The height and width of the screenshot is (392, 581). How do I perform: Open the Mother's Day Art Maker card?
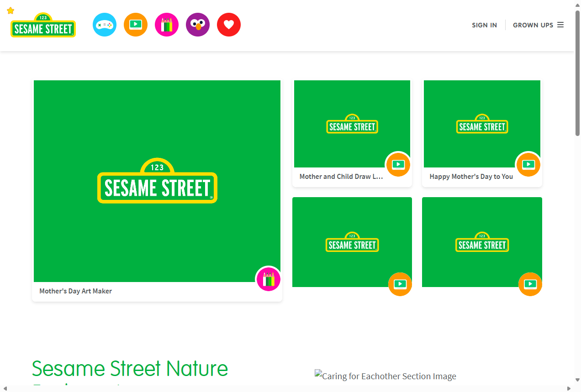pyautogui.click(x=157, y=182)
